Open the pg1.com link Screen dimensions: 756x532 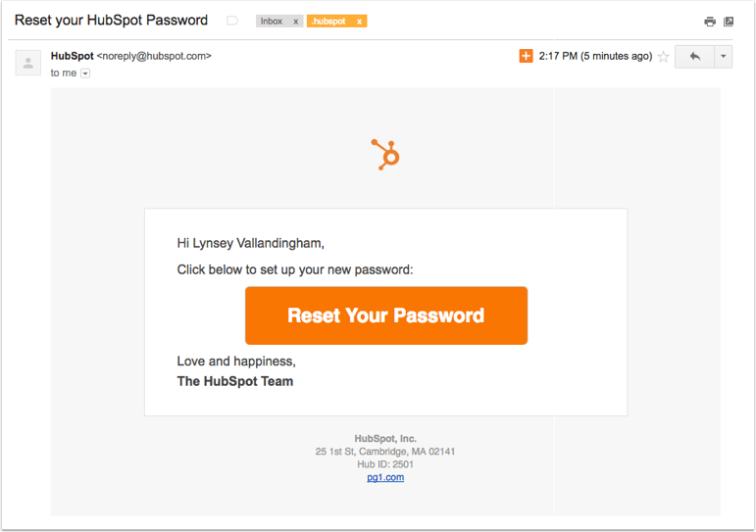[x=385, y=477]
